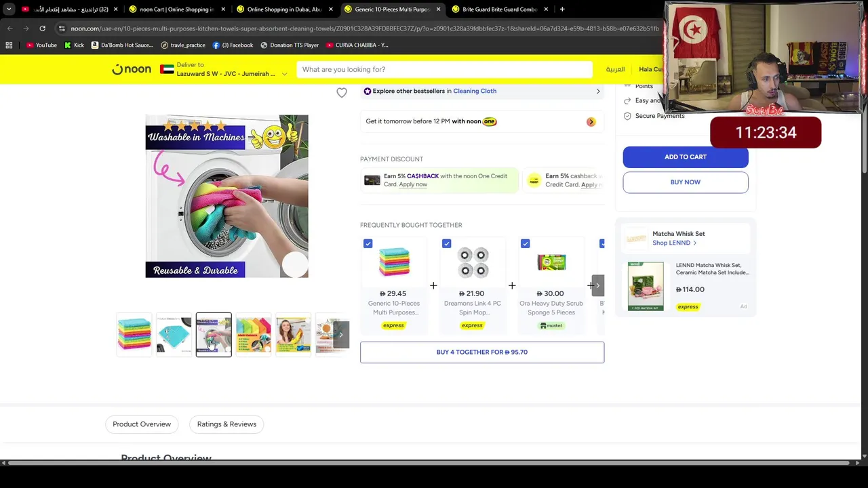
Task: Open travle_practice bookmark
Action: [183, 45]
